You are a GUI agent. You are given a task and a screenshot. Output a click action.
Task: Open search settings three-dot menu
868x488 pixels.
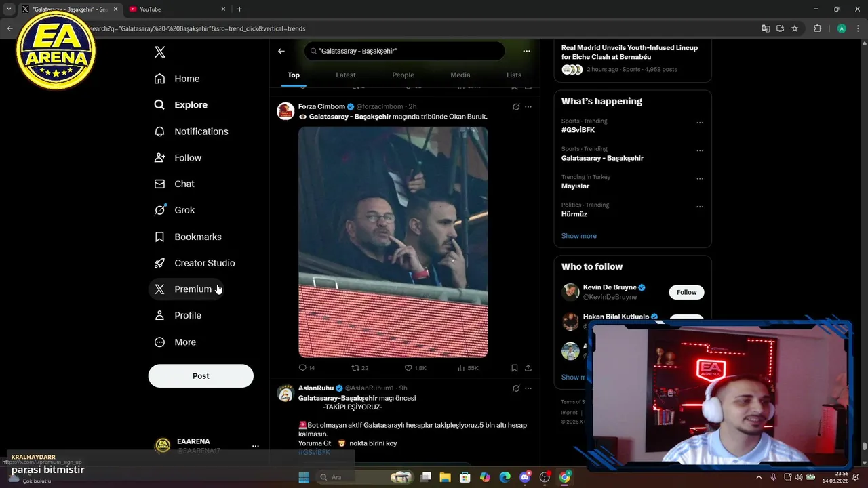[x=526, y=51]
